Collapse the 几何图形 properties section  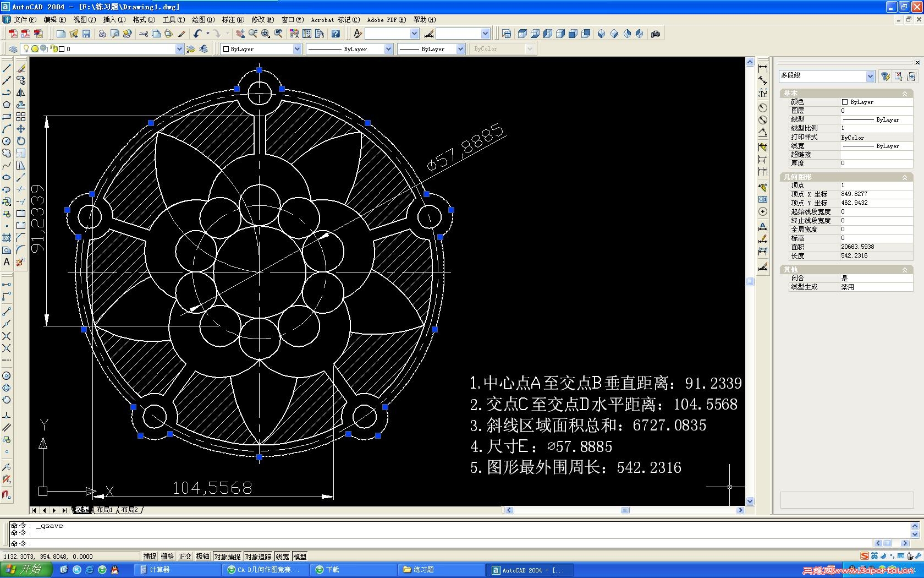905,177
